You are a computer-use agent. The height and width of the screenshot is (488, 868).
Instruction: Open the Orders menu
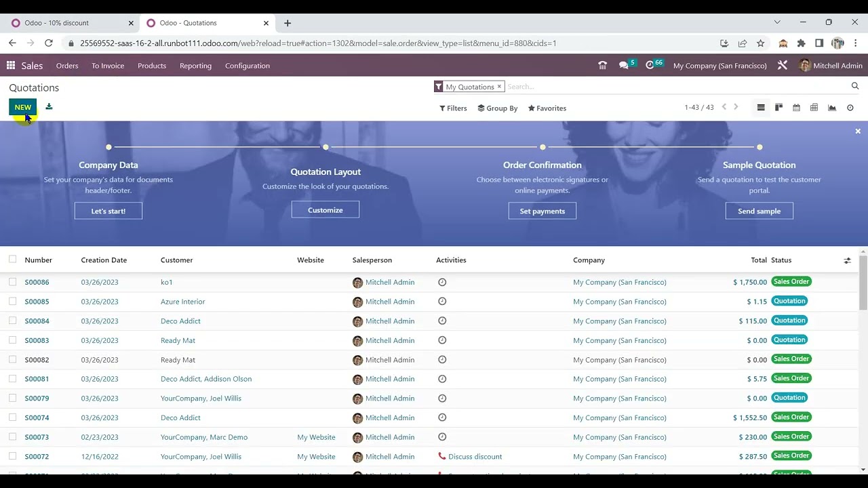(x=67, y=66)
